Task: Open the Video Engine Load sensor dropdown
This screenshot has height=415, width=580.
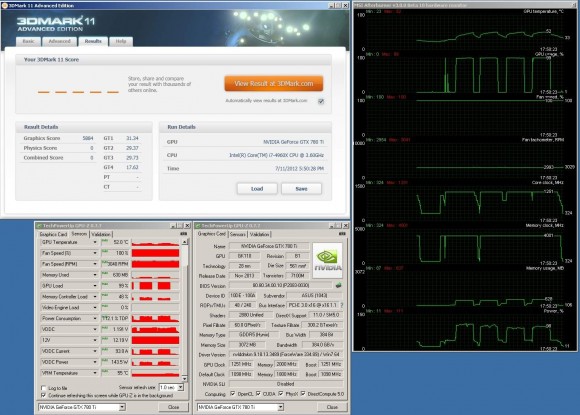Action: pyautogui.click(x=95, y=307)
